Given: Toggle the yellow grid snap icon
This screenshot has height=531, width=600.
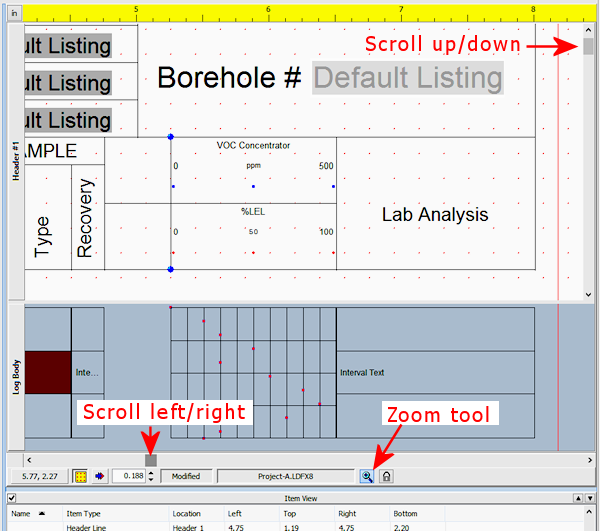Looking at the screenshot, I should tap(79, 477).
